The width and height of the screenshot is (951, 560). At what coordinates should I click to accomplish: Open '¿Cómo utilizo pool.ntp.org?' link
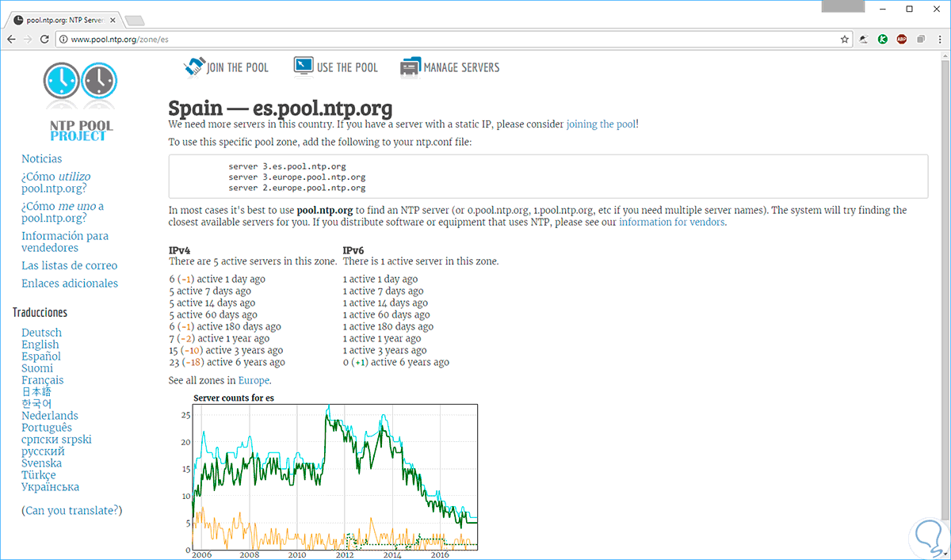pos(56,182)
